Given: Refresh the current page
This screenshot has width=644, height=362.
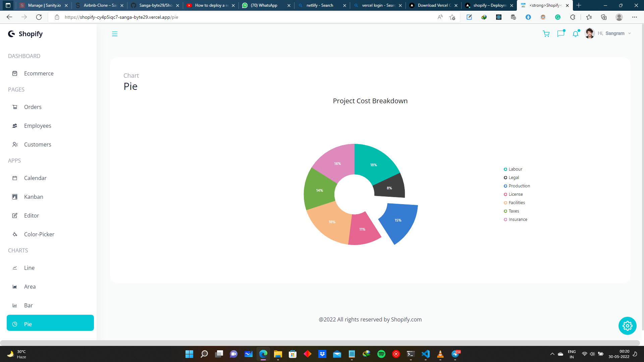Looking at the screenshot, I should (39, 17).
